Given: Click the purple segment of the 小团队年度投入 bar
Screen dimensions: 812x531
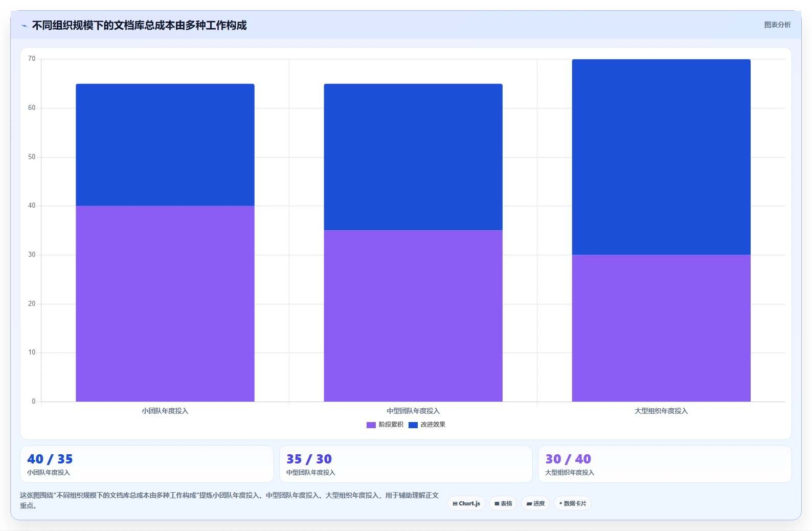Looking at the screenshot, I should (165, 304).
